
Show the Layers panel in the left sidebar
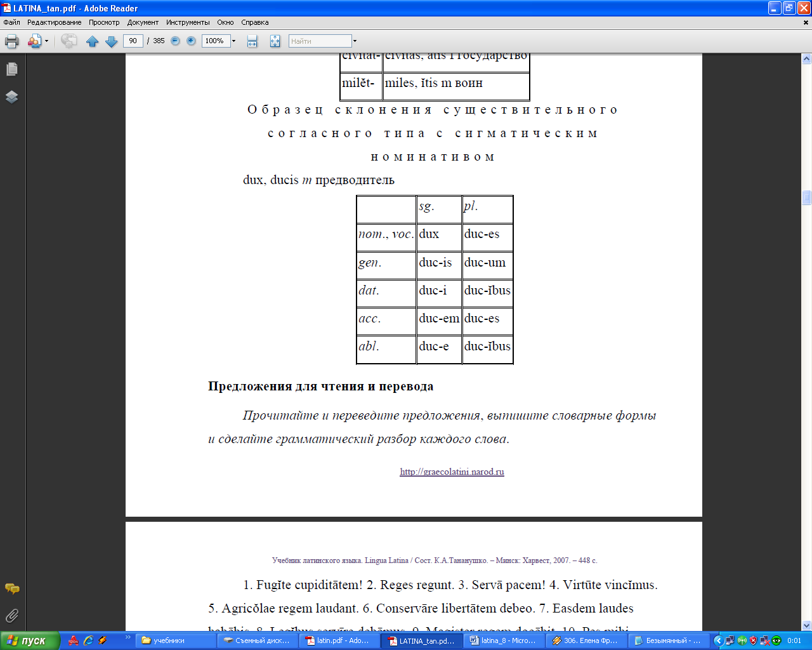11,96
